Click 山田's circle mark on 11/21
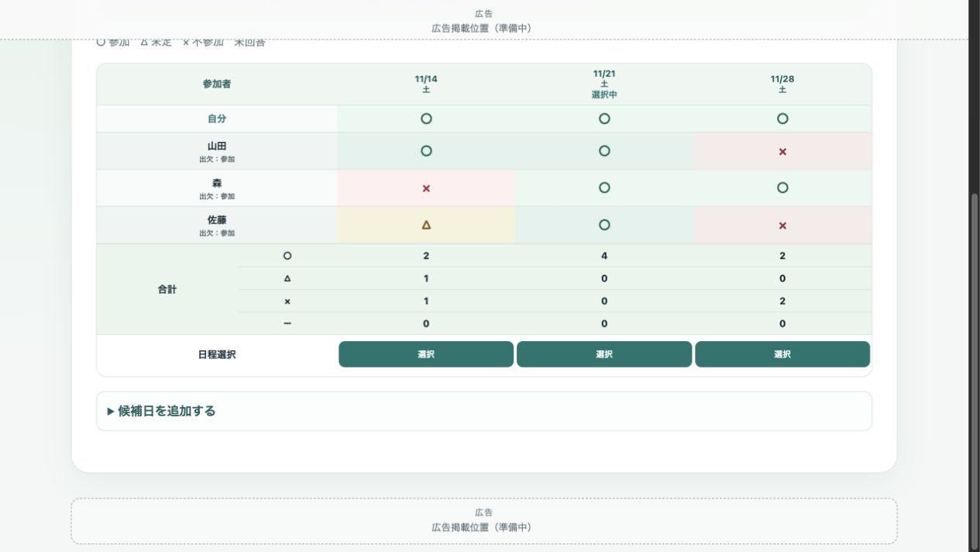The height and width of the screenshot is (552, 980). coord(604,151)
